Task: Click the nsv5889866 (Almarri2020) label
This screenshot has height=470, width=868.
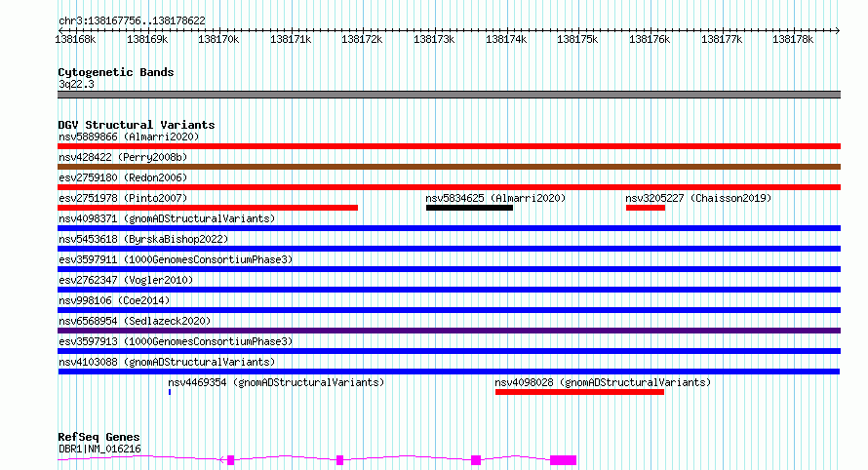Action: (x=129, y=137)
